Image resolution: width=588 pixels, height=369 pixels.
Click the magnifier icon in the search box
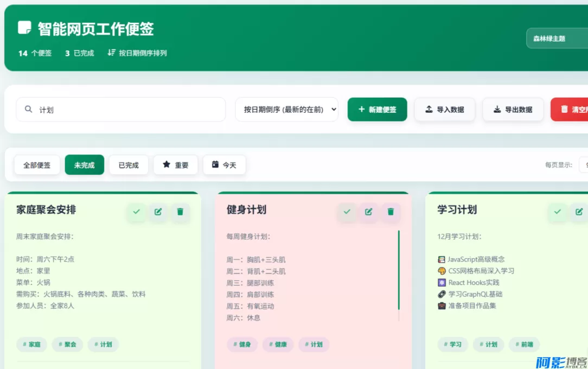(28, 109)
